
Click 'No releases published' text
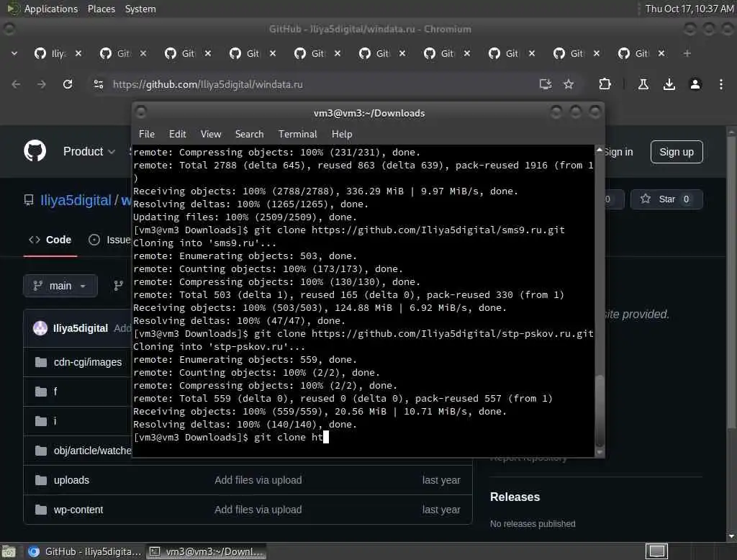533,524
